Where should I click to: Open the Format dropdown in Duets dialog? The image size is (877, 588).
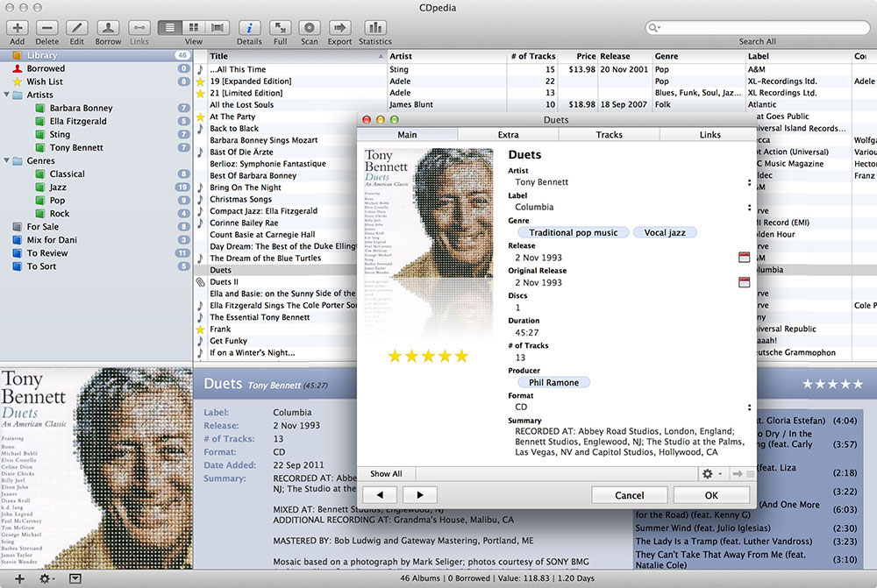[748, 407]
